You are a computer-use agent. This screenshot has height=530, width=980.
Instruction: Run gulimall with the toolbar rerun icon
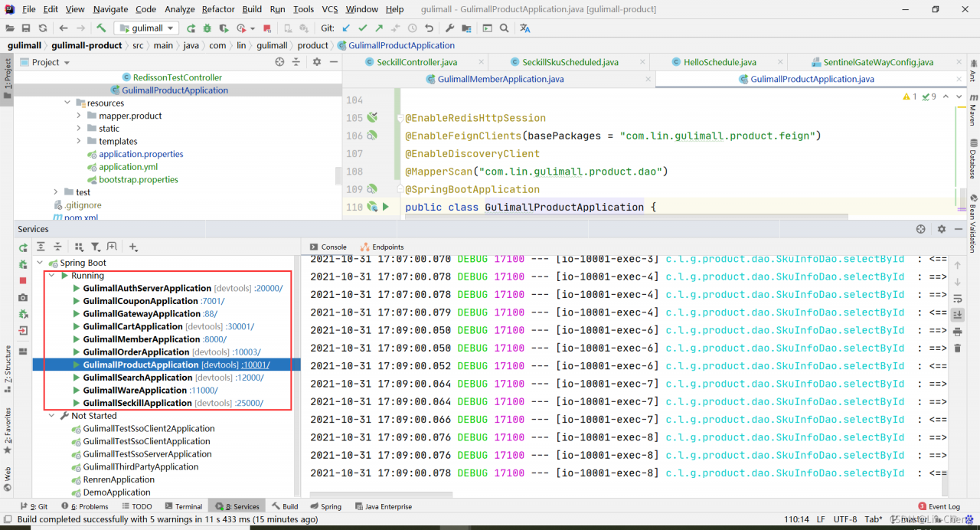coord(191,28)
